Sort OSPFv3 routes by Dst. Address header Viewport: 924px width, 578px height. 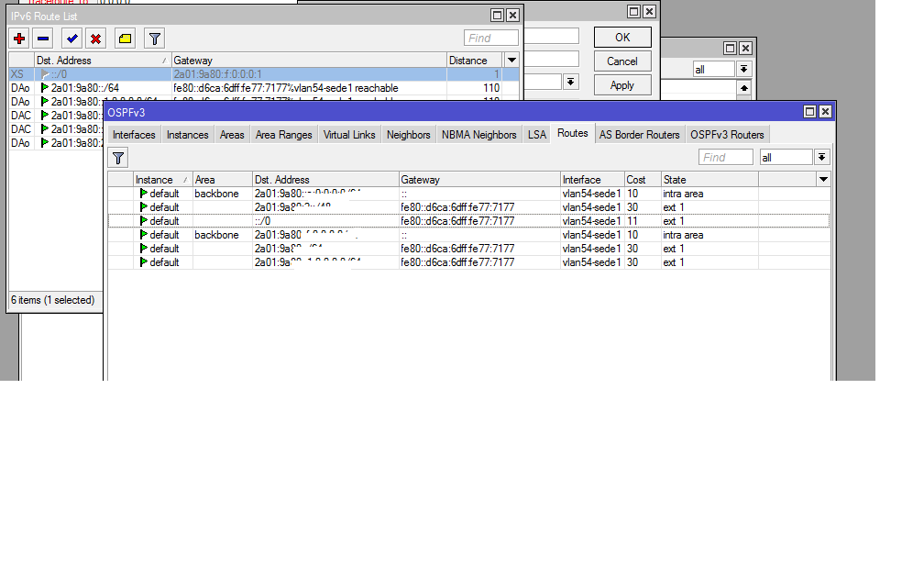point(326,179)
